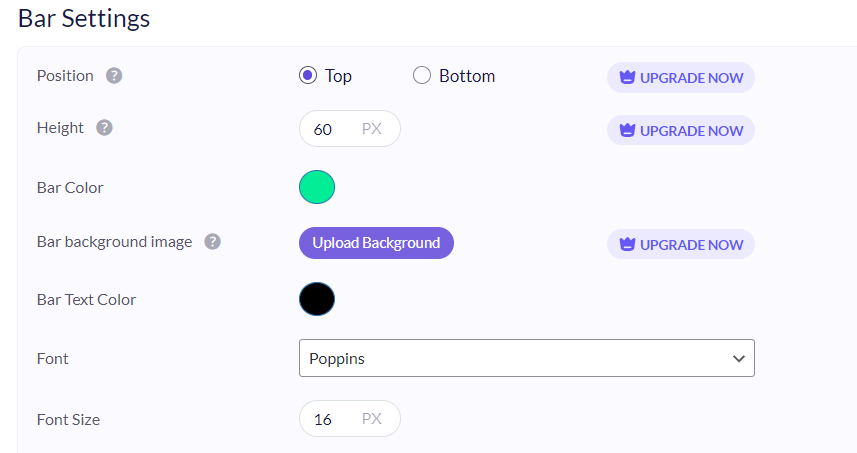Viewport: 857px width, 453px height.
Task: Click the Upload Background button
Action: point(376,243)
